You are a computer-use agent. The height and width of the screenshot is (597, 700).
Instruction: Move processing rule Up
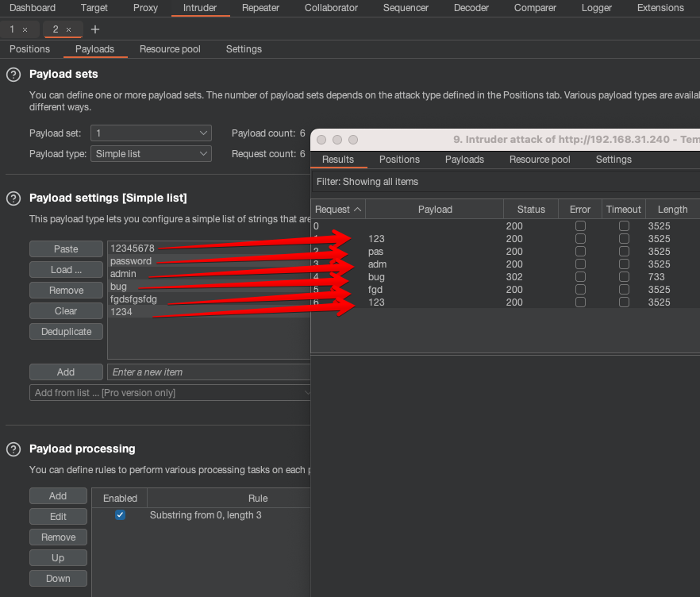(58, 558)
